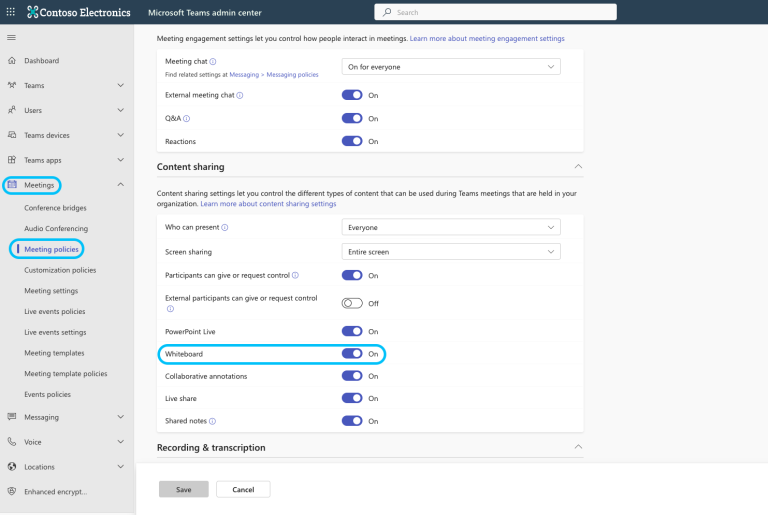Viewport: 768px width, 515px height.
Task: Click the Locations globe icon
Action: [12, 466]
